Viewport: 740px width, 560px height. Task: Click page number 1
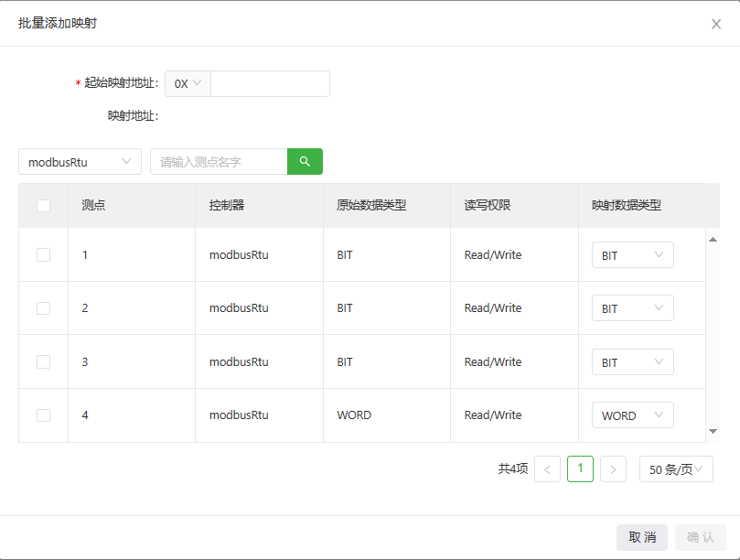point(580,468)
